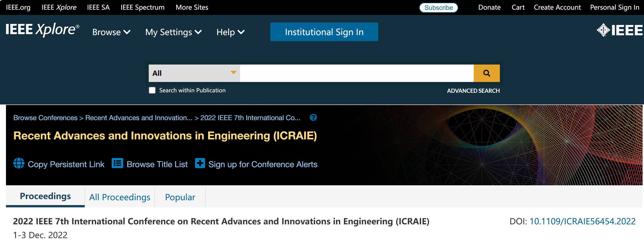Click the Subscribe button
This screenshot has height=248, width=644.
pyautogui.click(x=439, y=8)
